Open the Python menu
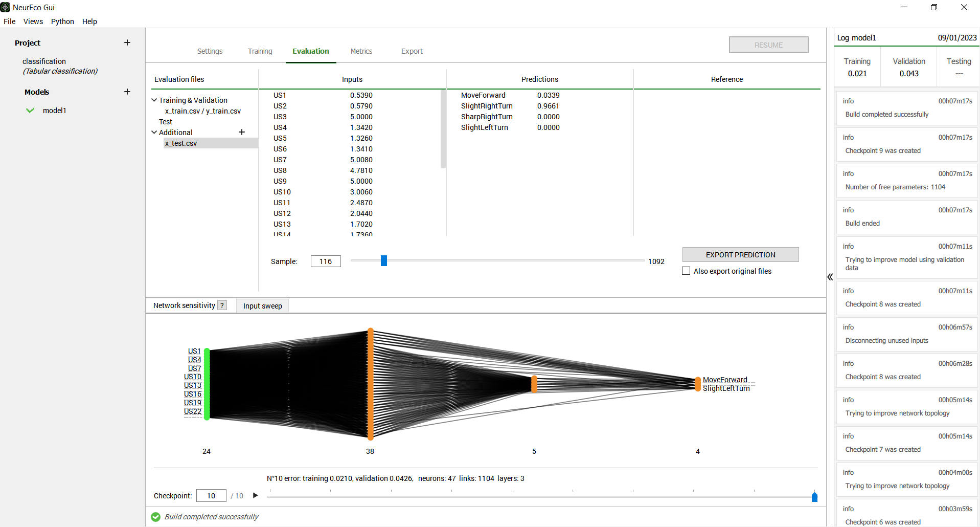 click(62, 21)
